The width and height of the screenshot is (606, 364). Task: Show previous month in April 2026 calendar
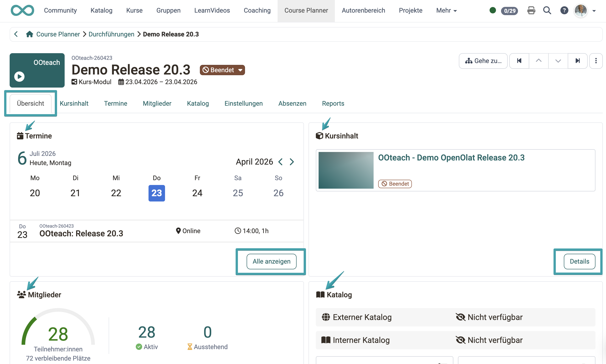pyautogui.click(x=281, y=162)
